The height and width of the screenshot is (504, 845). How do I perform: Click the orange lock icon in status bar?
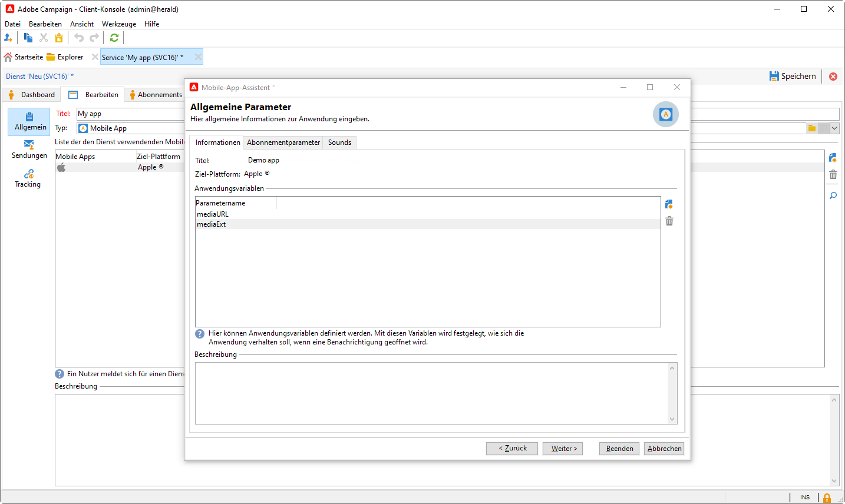tap(827, 498)
